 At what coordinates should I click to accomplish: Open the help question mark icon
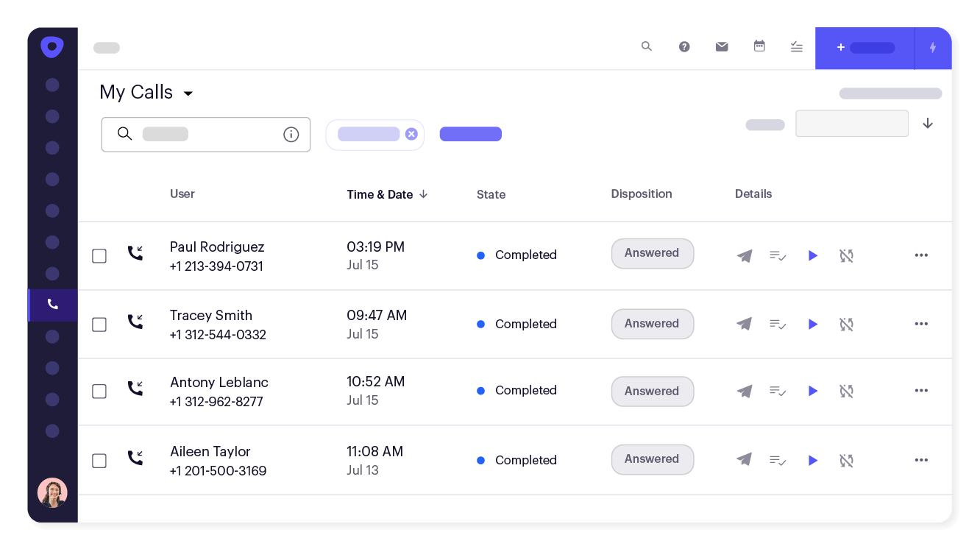684,46
